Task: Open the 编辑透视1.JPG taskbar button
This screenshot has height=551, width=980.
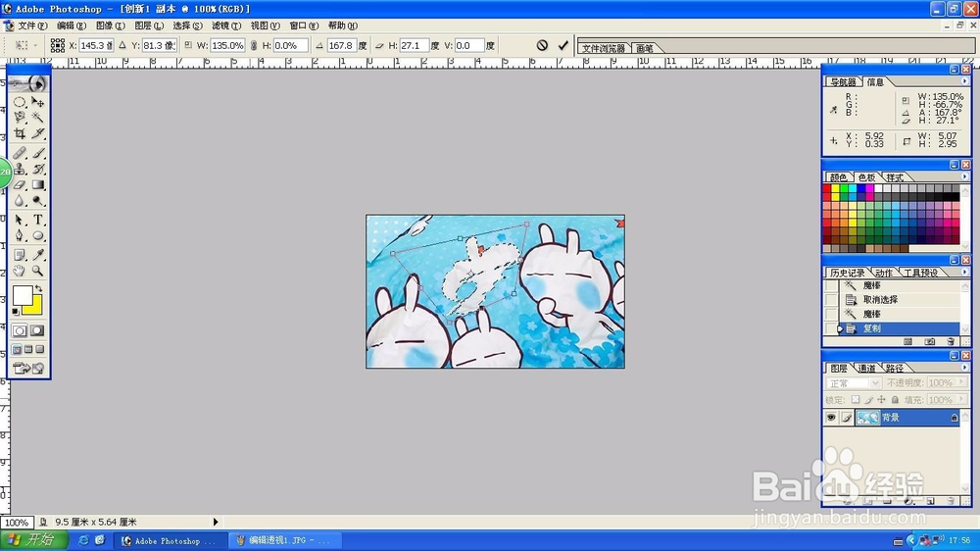Action: [285, 540]
